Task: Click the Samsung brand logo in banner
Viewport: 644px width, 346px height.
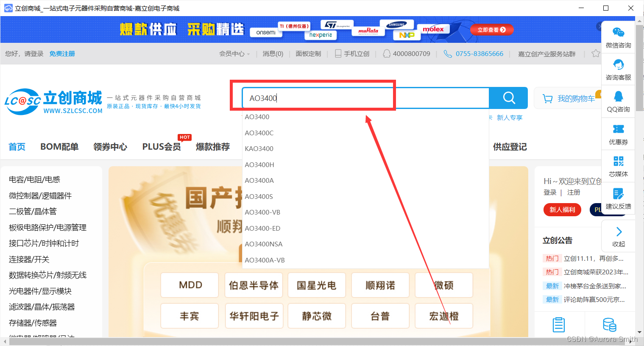Action: click(x=397, y=24)
